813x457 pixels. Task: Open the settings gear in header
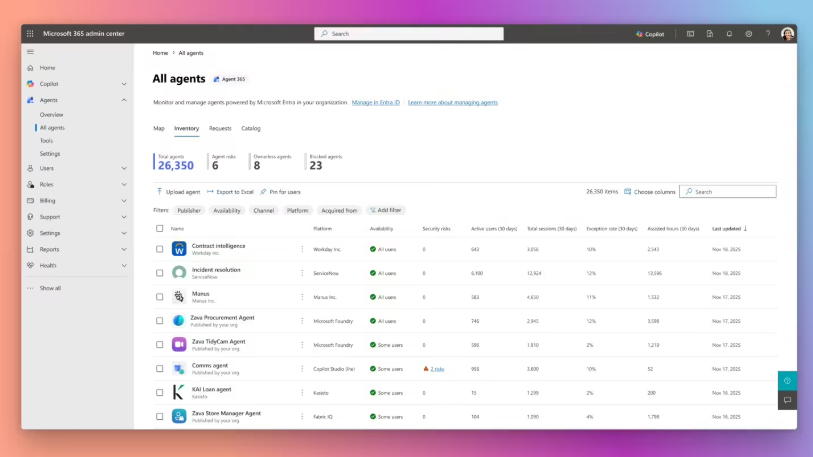click(748, 33)
